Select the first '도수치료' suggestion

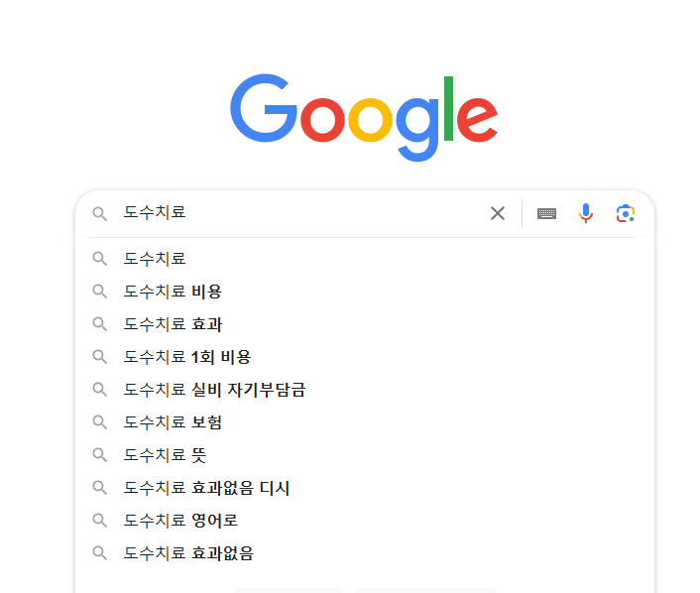155,259
